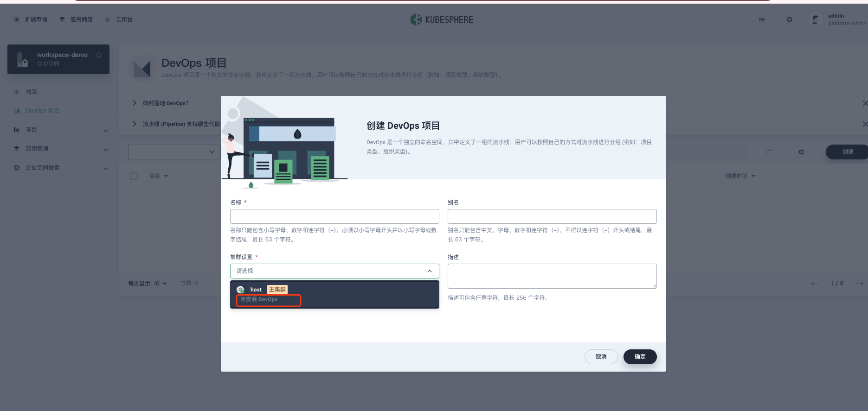Click 取消 to cancel the dialog
This screenshot has width=868, height=411.
(x=601, y=357)
